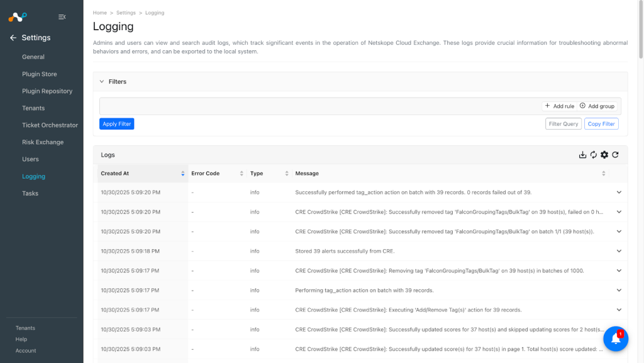Open Users menu item
Viewport: 644px width, 363px height.
(30, 159)
